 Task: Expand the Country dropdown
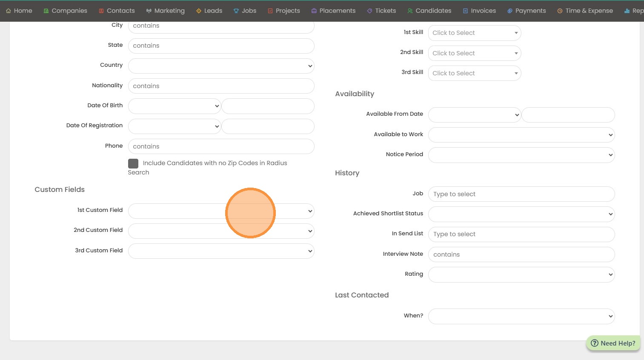click(x=221, y=66)
